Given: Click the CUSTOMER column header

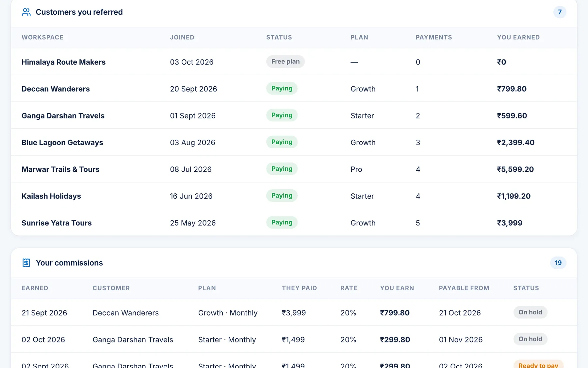Looking at the screenshot, I should point(111,288).
